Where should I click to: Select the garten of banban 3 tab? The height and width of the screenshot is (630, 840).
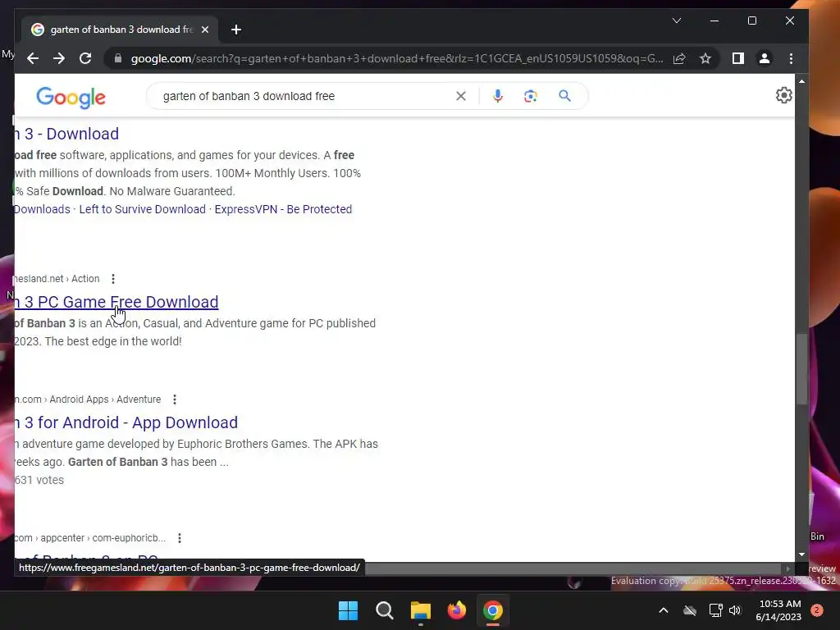point(120,30)
